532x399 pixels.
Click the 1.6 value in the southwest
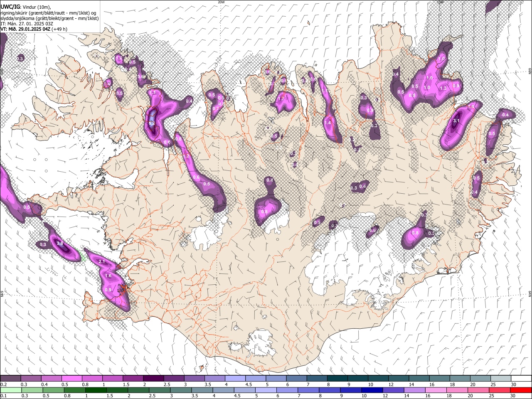point(108,276)
